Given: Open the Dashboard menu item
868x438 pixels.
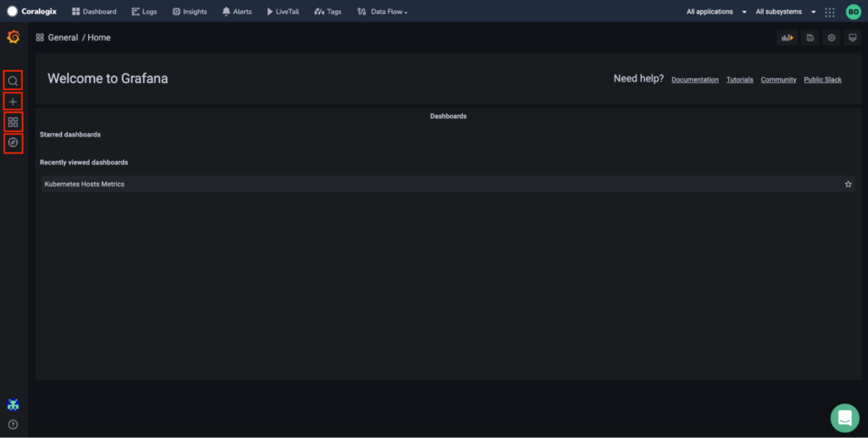Looking at the screenshot, I should pos(94,12).
